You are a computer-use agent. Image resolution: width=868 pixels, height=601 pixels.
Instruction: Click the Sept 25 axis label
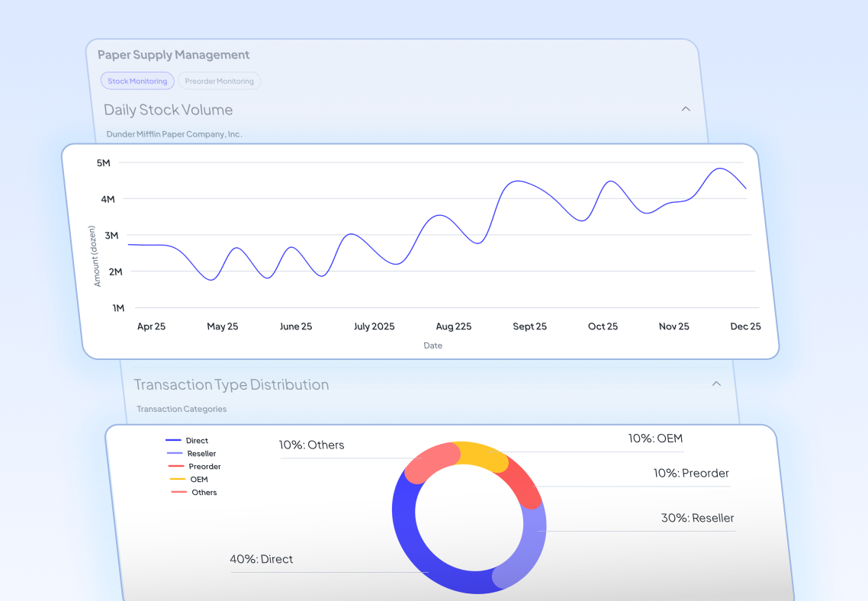point(529,326)
